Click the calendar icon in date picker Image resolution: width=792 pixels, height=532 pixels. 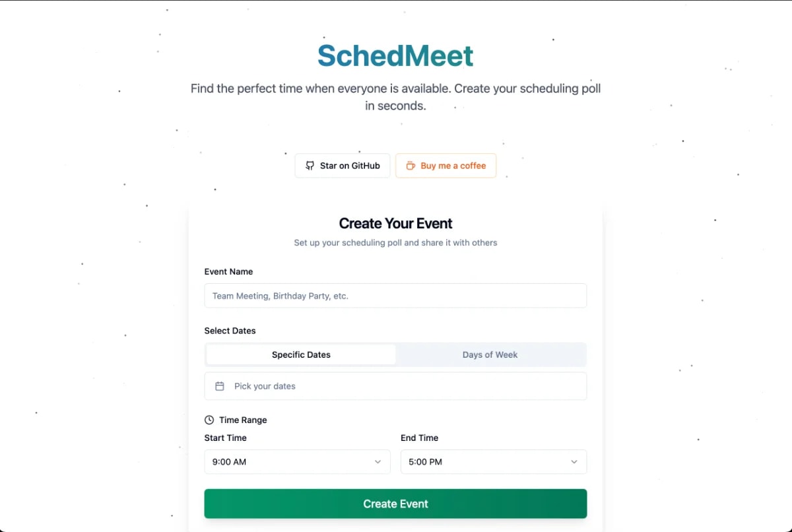point(218,386)
